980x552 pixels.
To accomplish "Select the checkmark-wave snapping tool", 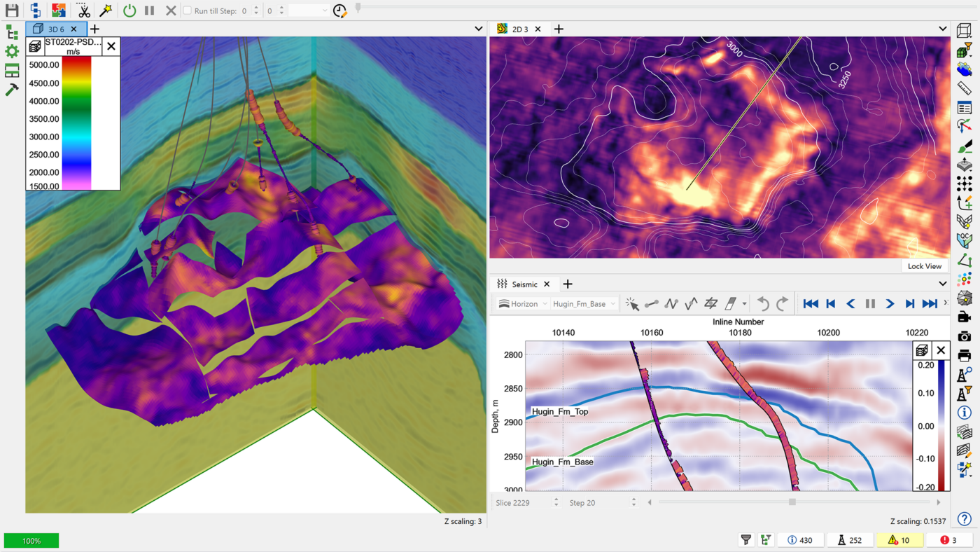I will pyautogui.click(x=691, y=304).
